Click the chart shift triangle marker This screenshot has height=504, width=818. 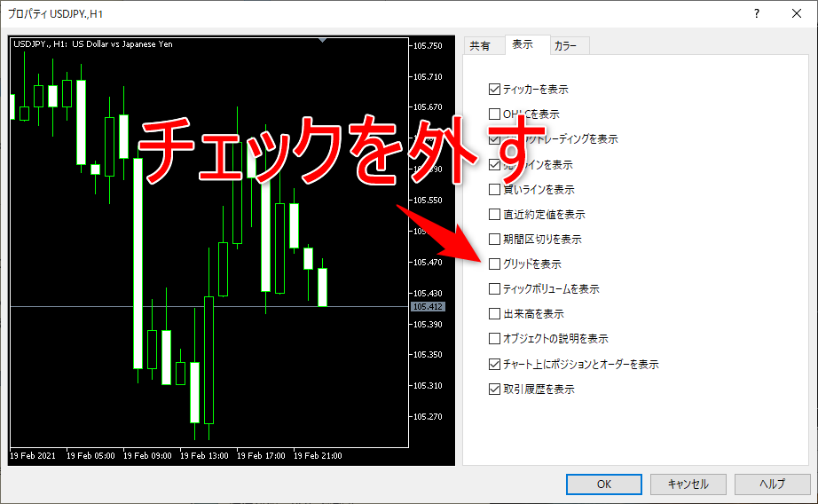(322, 40)
